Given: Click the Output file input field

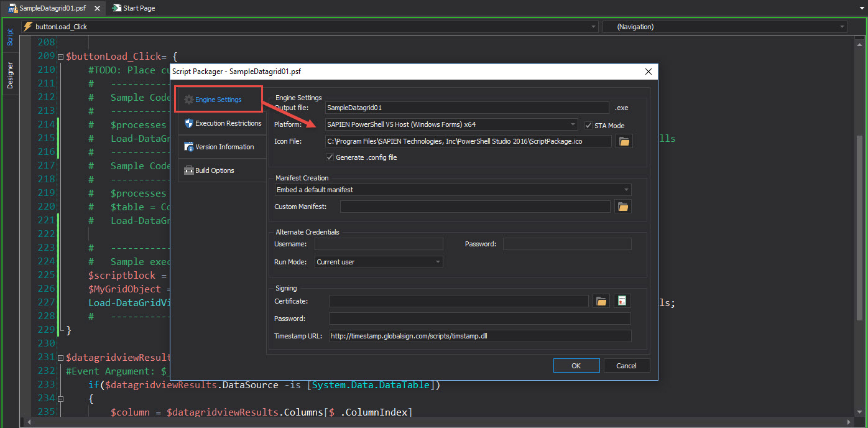Looking at the screenshot, I should coord(467,108).
